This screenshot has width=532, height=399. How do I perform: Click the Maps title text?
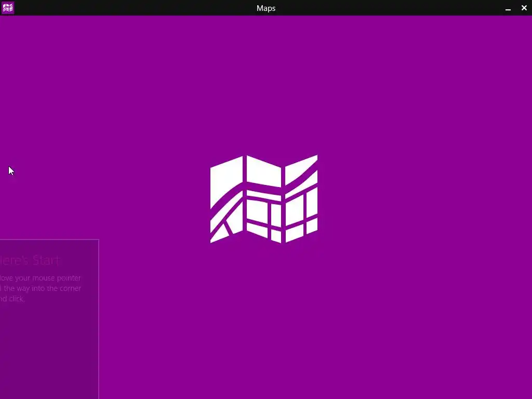tap(265, 8)
